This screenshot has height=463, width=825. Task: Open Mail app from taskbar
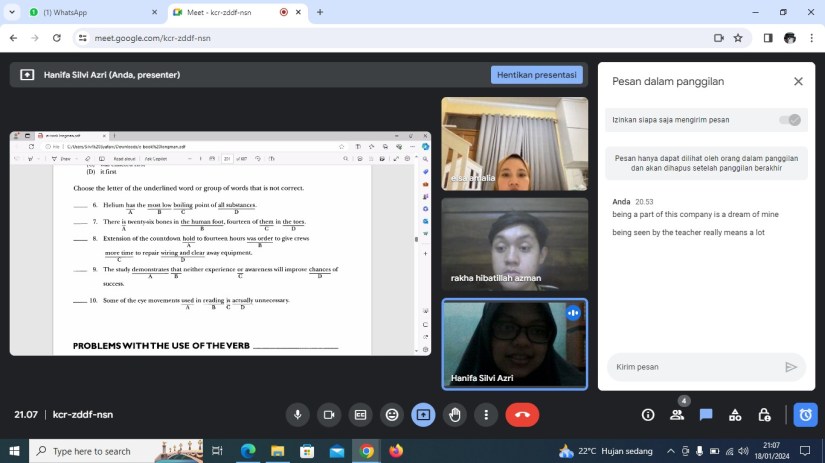(337, 451)
